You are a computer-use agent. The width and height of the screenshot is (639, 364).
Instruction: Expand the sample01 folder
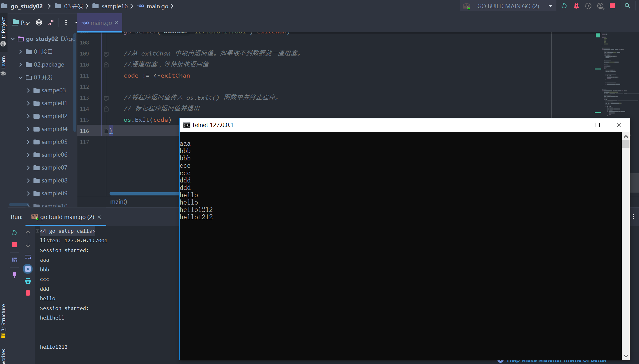click(x=28, y=103)
